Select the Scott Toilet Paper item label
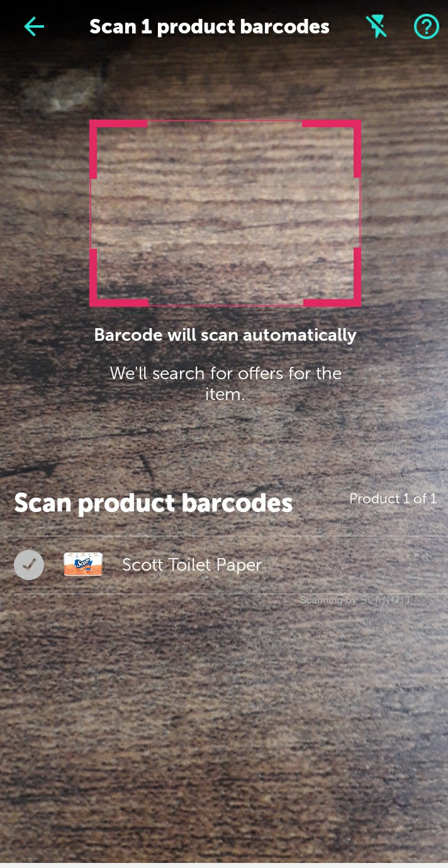The image size is (448, 868). (192, 565)
